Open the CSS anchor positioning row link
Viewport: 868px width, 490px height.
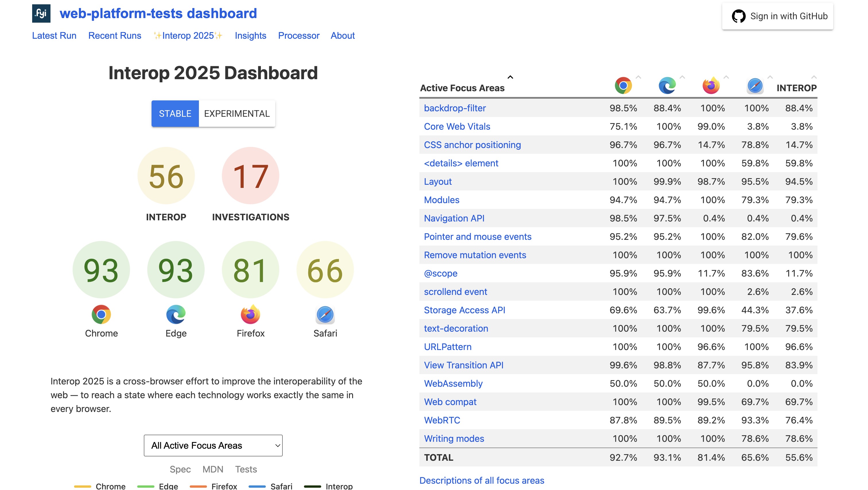point(472,145)
